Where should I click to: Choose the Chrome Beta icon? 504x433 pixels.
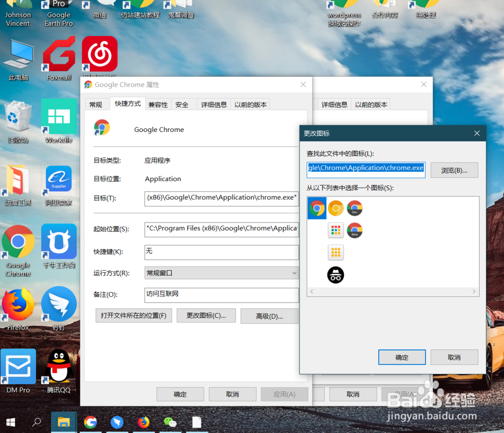[x=354, y=230]
